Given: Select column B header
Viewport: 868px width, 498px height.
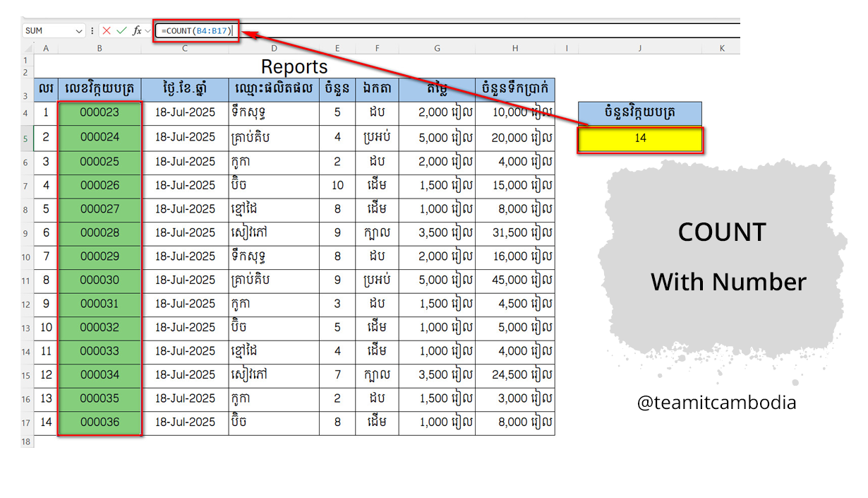Looking at the screenshot, I should (x=100, y=49).
